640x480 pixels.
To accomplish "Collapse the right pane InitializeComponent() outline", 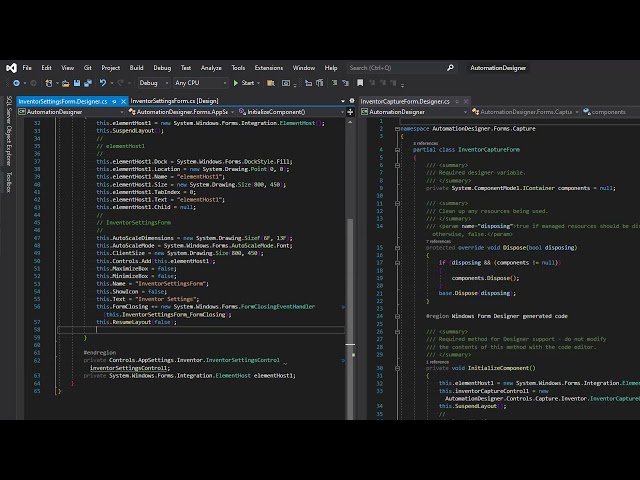I will pos(397,368).
